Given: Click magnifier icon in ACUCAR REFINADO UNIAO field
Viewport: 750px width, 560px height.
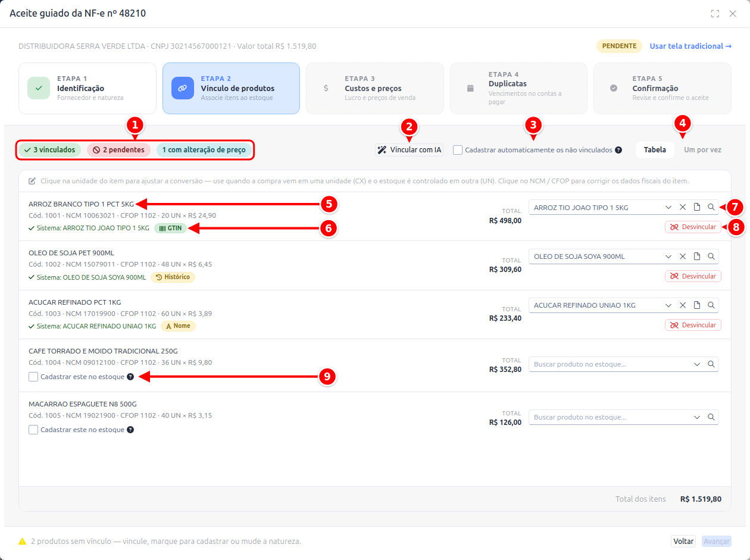Looking at the screenshot, I should pyautogui.click(x=711, y=305).
